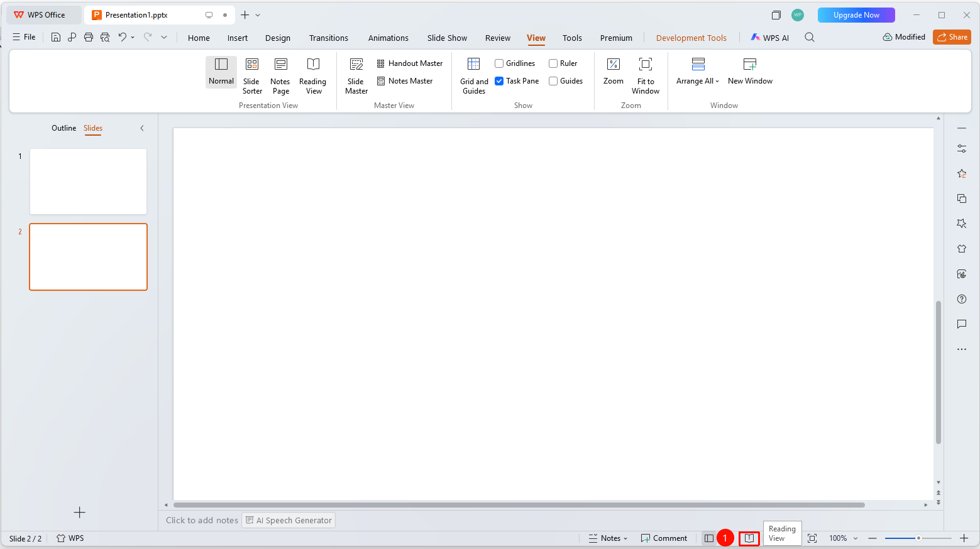This screenshot has width=980, height=549.
Task: Enable the Gridlines checkbox
Action: [499, 63]
